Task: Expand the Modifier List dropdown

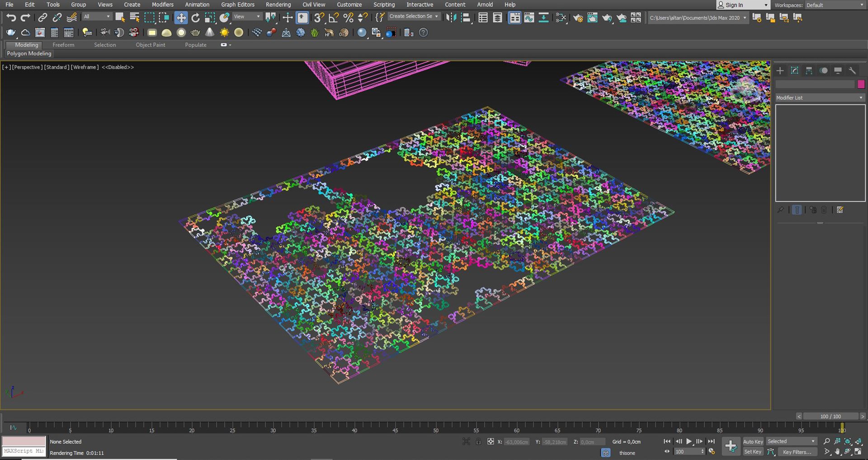Action: coord(820,98)
